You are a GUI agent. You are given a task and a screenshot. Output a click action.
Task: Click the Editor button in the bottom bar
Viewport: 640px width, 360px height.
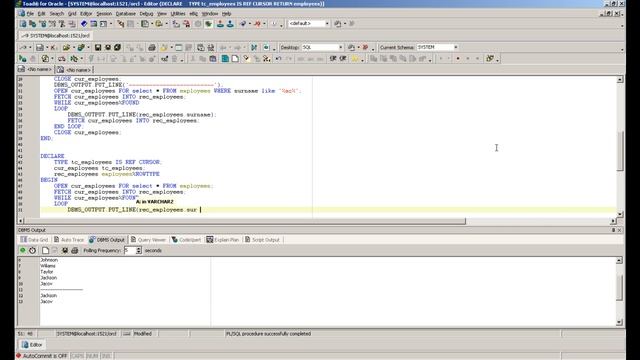(32, 344)
